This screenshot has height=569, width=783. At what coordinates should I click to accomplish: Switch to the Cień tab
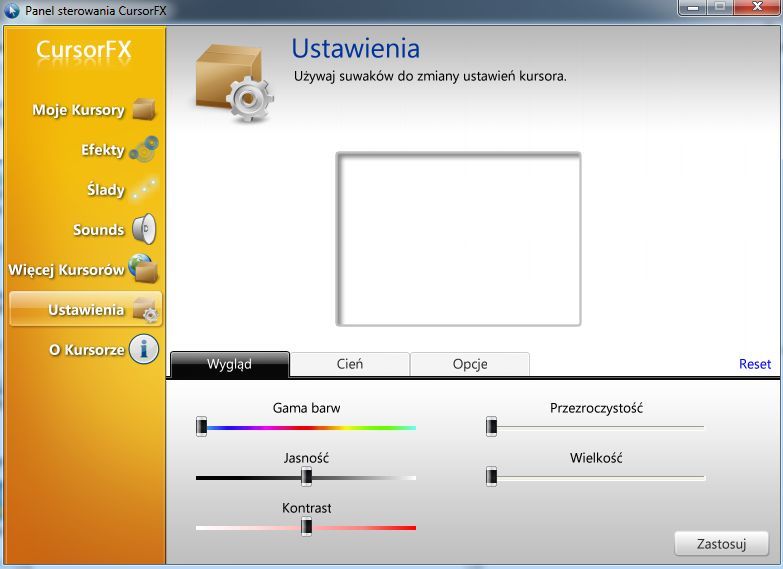click(350, 364)
